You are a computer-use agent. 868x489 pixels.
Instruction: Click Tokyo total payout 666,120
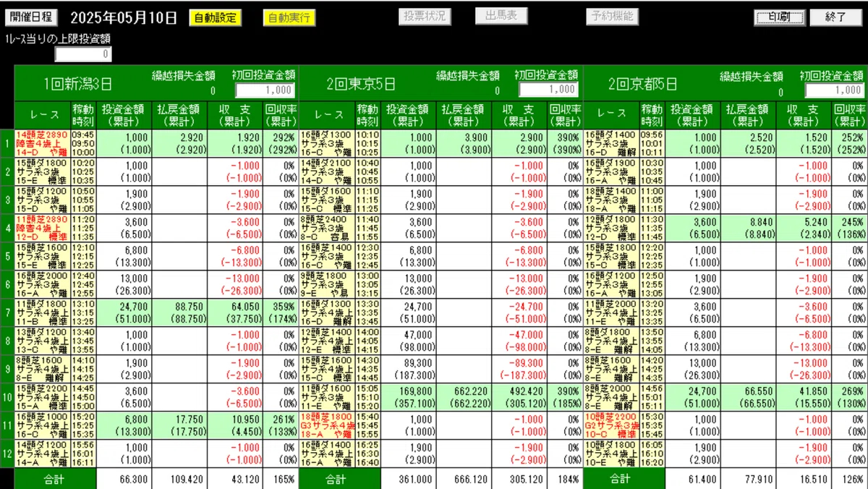[470, 479]
